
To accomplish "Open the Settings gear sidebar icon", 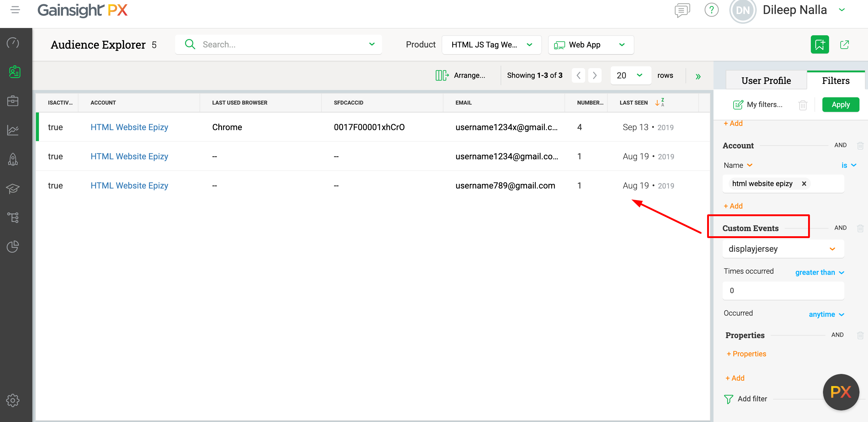I will (13, 400).
